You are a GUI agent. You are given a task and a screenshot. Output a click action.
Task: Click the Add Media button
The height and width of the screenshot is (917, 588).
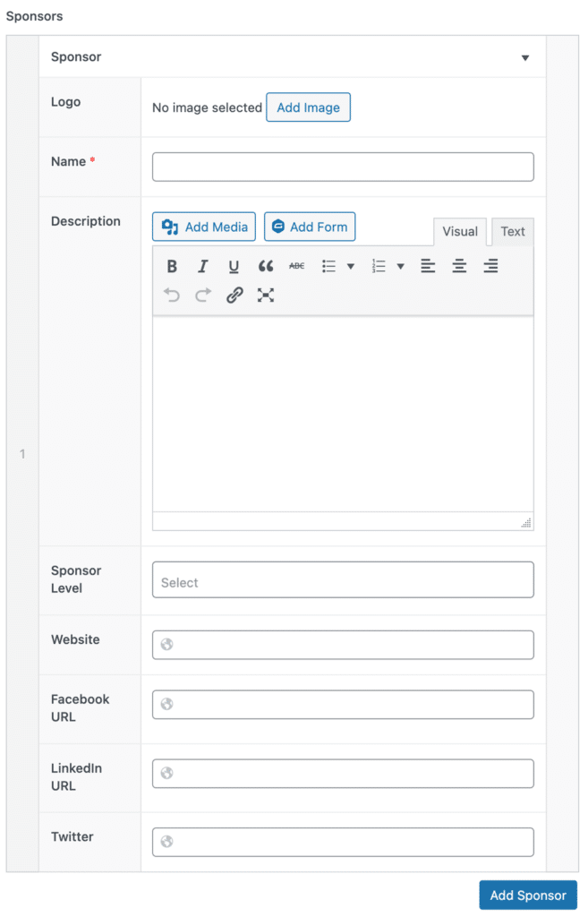pyautogui.click(x=204, y=227)
